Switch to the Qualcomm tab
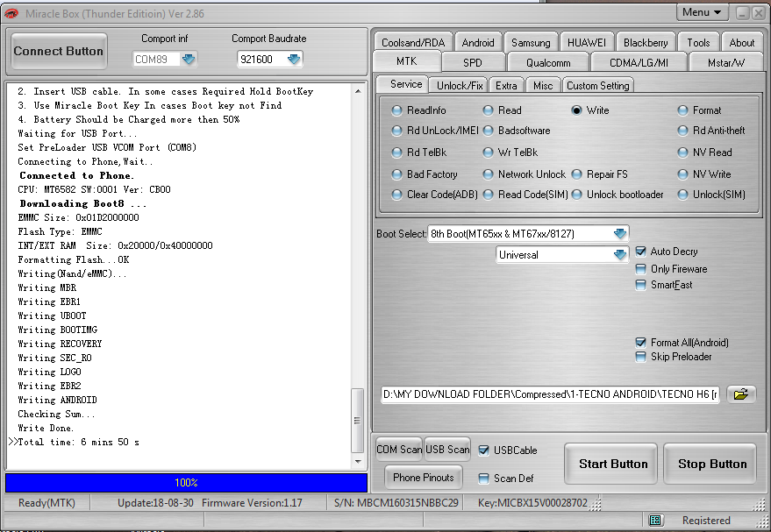The image size is (771, 532). (548, 62)
